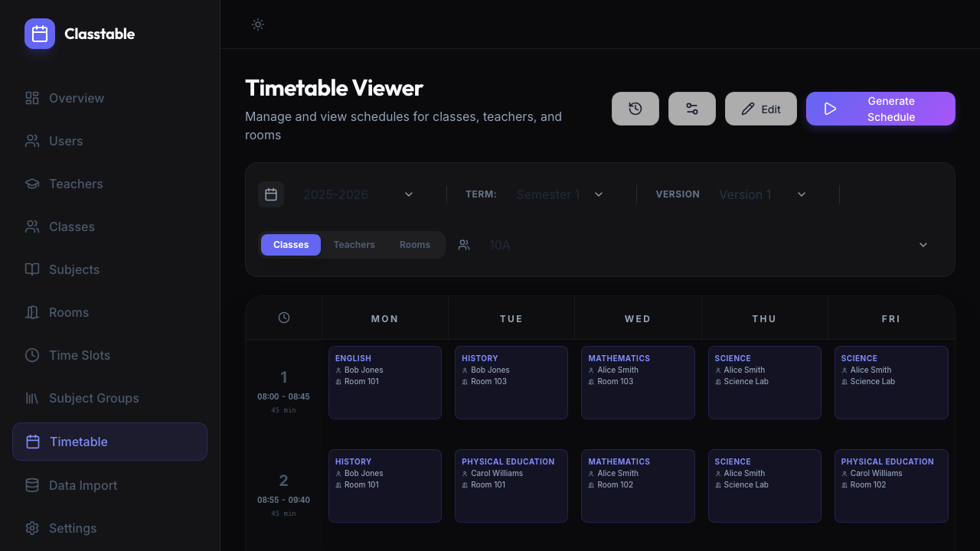This screenshot has height=551, width=980.
Task: Open the Overview page from sidebar
Action: (77, 98)
